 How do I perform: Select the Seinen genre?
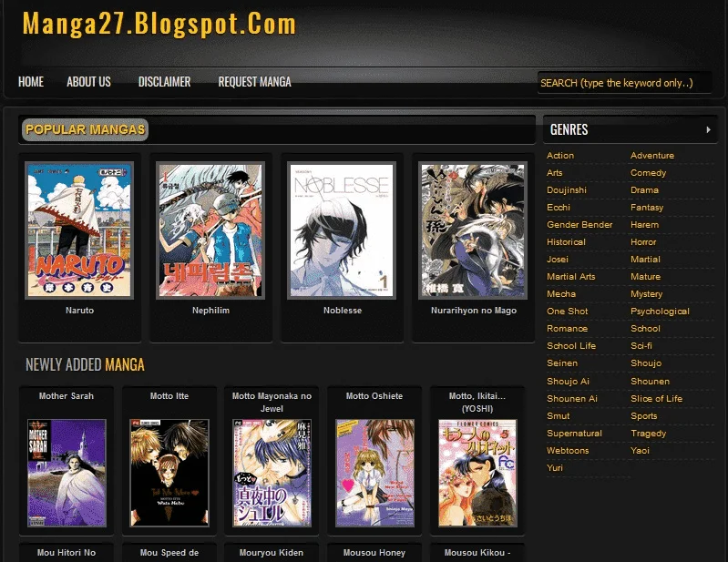pyautogui.click(x=562, y=363)
